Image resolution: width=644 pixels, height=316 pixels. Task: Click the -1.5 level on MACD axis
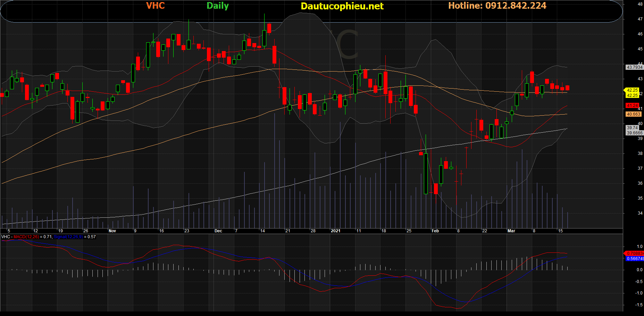pos(639,305)
